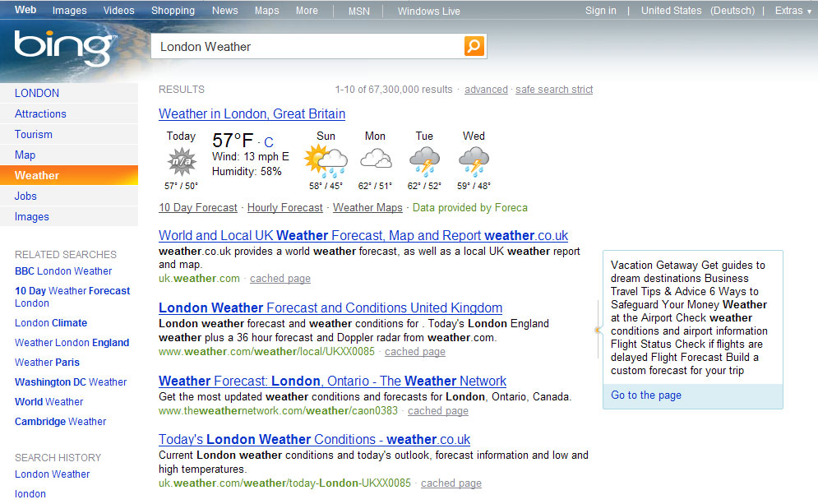Image resolution: width=818 pixels, height=504 pixels.
Task: Open cached page for uk.weather.com result
Action: click(280, 279)
